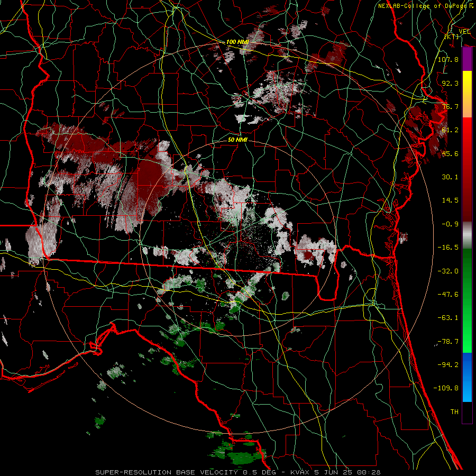Click the gray-white segment of the color bar
Screen dimensions: 476x476
point(467,234)
